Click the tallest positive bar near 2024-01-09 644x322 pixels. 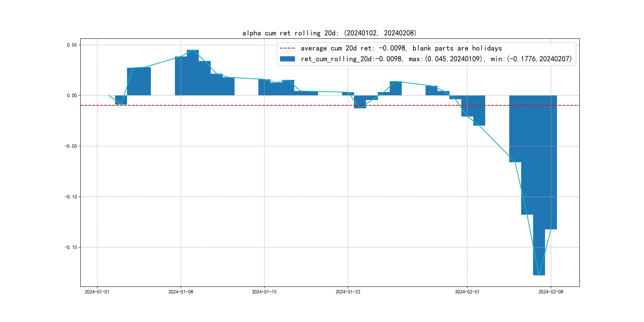pos(193,73)
